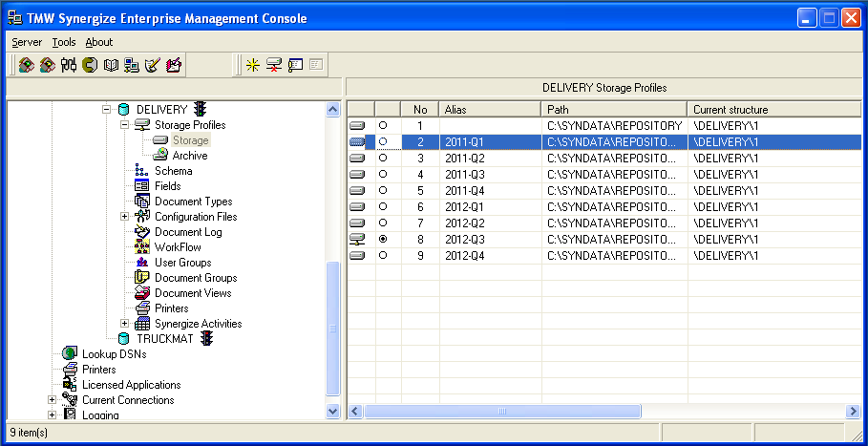This screenshot has width=868, height=446.
Task: Click the open book toolbar icon
Action: pos(111,65)
